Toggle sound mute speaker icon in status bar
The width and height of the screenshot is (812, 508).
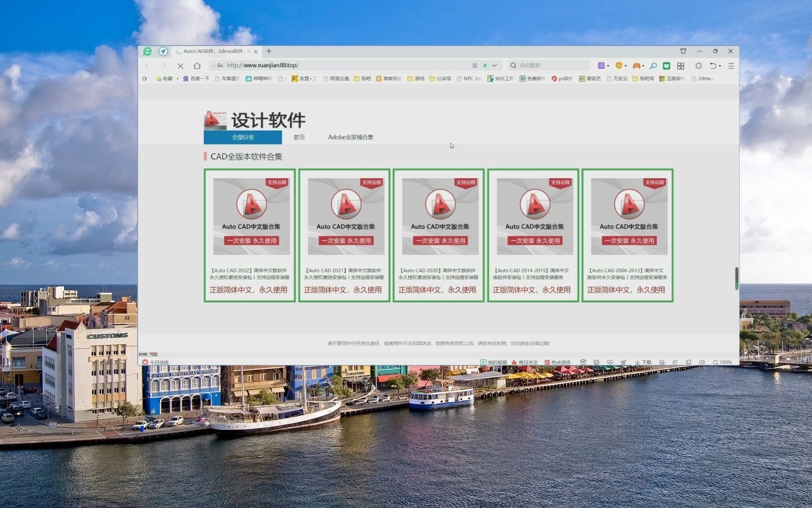[x=702, y=362]
